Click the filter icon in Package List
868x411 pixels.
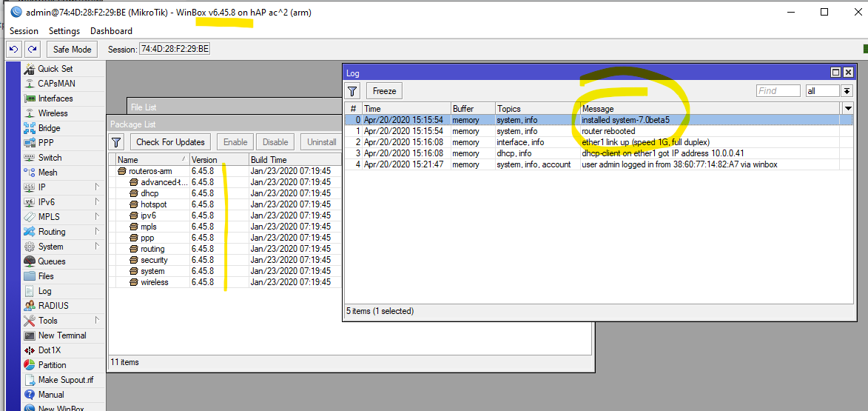point(117,141)
